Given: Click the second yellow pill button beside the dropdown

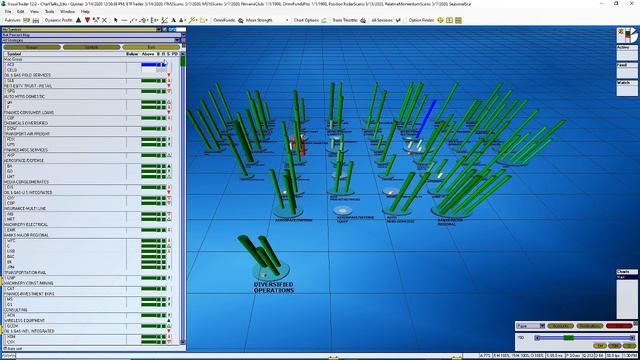Looking at the screenshot, I should point(589,326).
